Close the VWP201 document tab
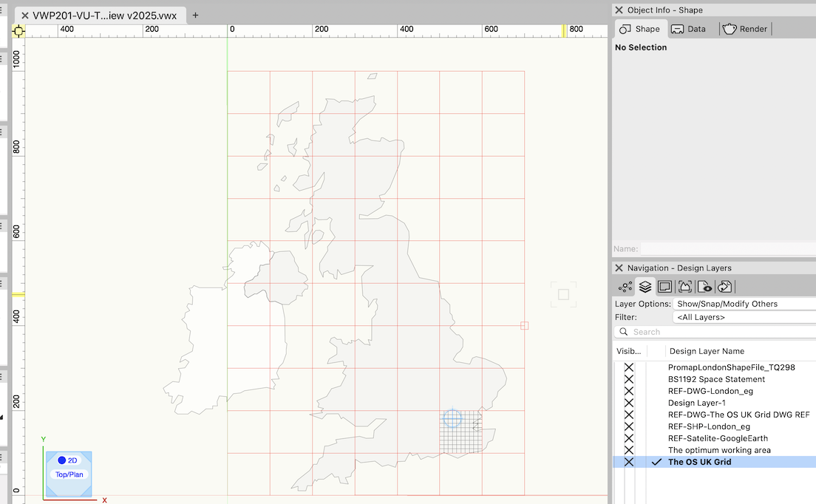Screen dimensions: 816x504 click(x=24, y=16)
